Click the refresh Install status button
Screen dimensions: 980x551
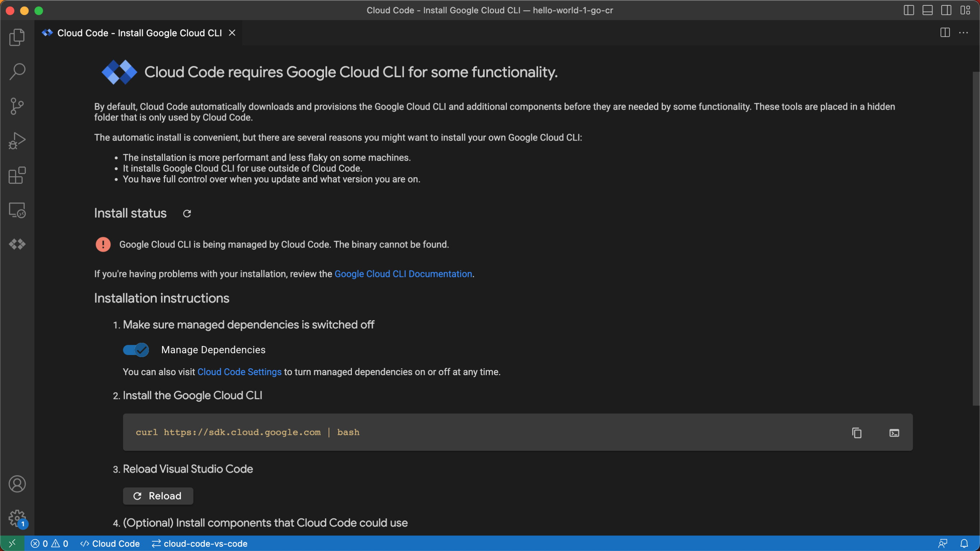coord(187,213)
